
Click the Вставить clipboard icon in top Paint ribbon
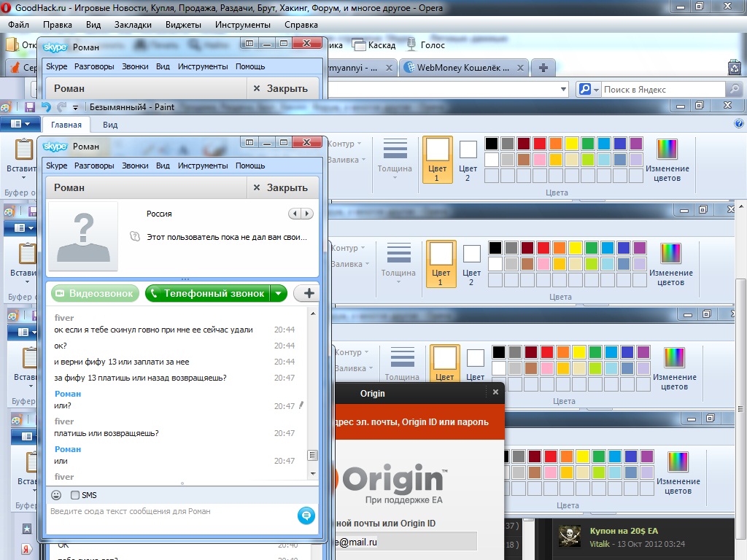point(24,149)
